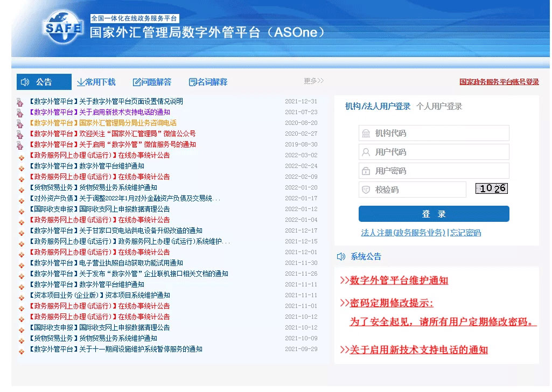Open 2021-11-01 在线办事统计公告
The height and width of the screenshot is (392, 552).
click(99, 306)
